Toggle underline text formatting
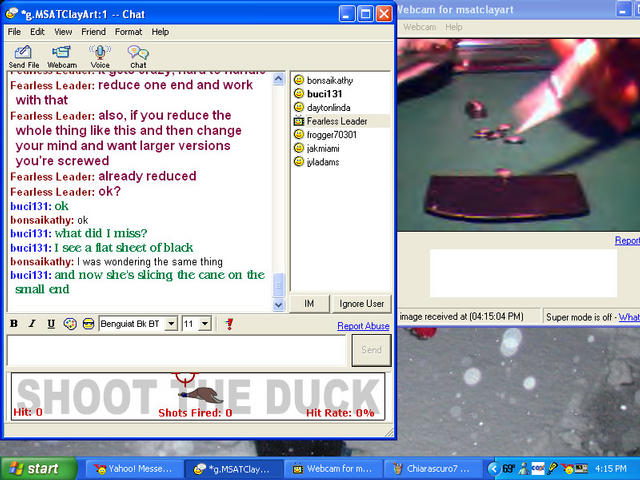 (51, 324)
